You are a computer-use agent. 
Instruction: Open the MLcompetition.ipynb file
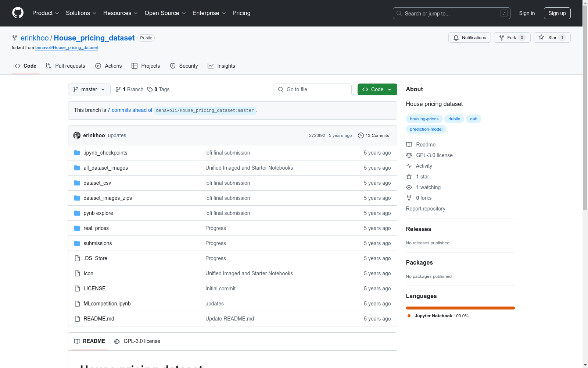[x=107, y=304]
